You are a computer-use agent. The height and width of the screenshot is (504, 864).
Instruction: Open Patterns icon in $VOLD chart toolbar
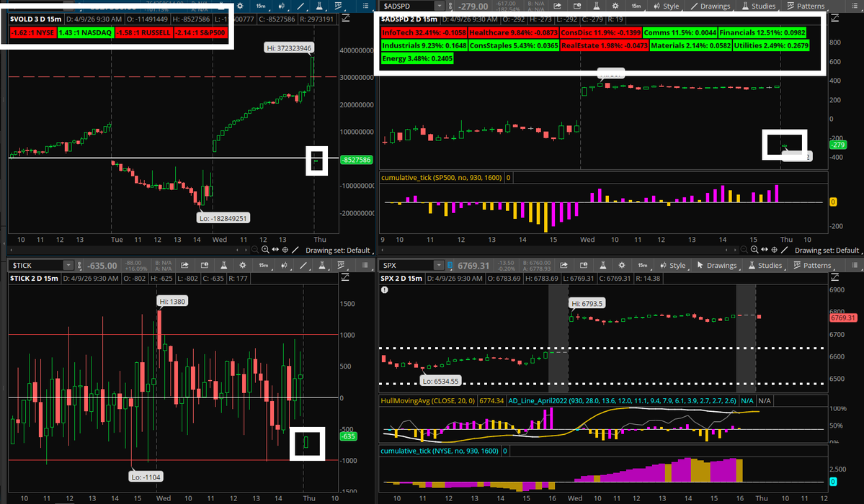[339, 6]
